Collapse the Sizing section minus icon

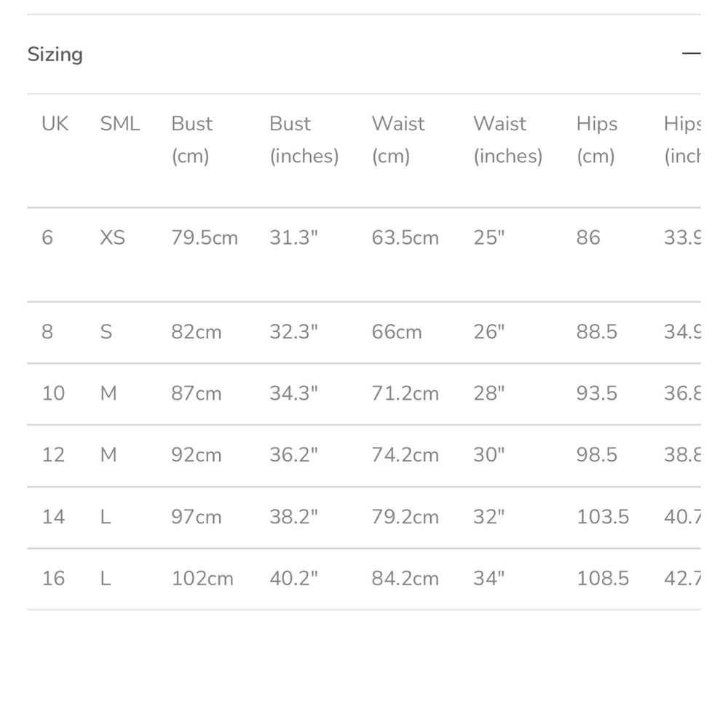[x=690, y=54]
